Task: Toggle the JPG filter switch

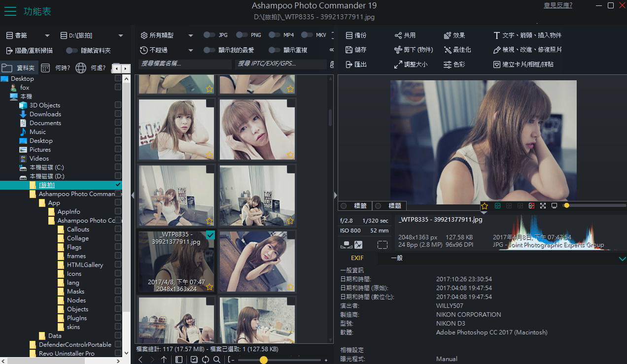Action: click(209, 35)
